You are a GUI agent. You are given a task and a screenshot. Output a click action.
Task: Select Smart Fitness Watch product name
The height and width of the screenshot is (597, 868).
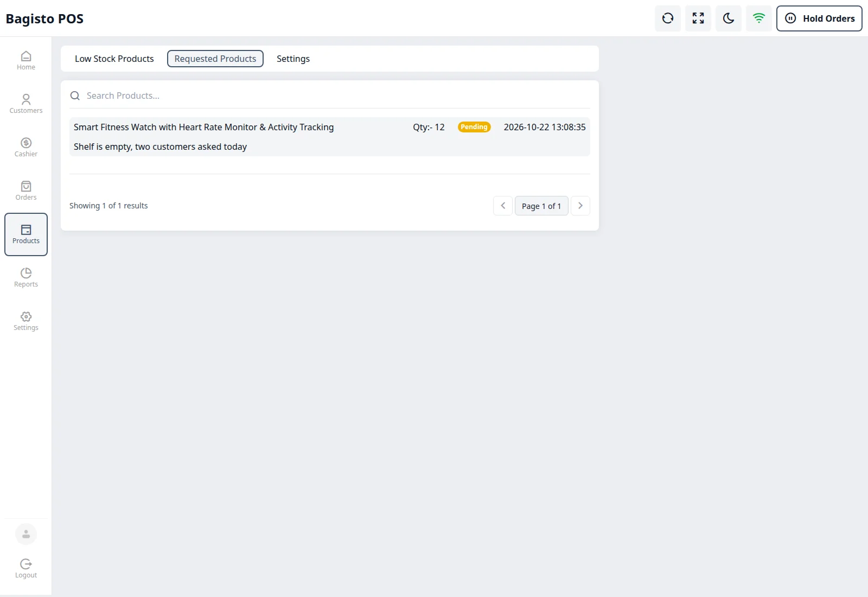(203, 127)
